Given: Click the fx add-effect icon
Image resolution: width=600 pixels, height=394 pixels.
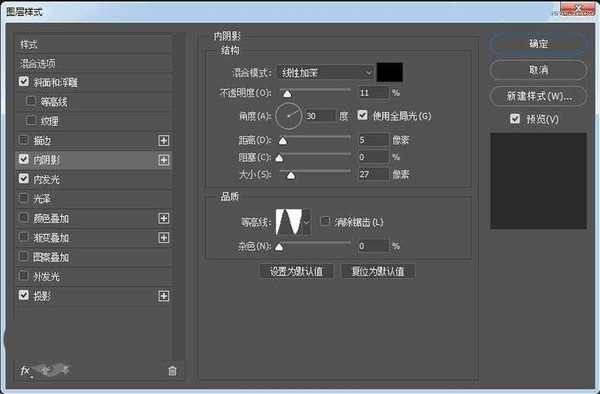Looking at the screenshot, I should pos(25,370).
